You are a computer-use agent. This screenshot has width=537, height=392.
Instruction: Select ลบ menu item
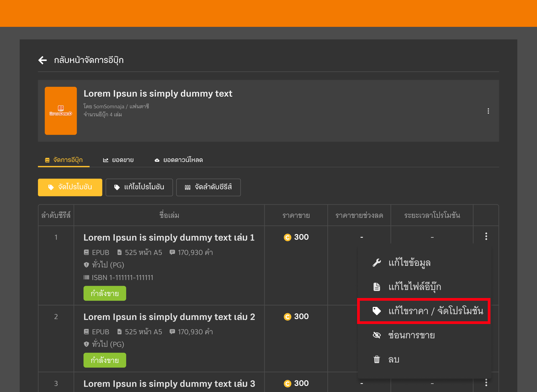pyautogui.click(x=424, y=359)
